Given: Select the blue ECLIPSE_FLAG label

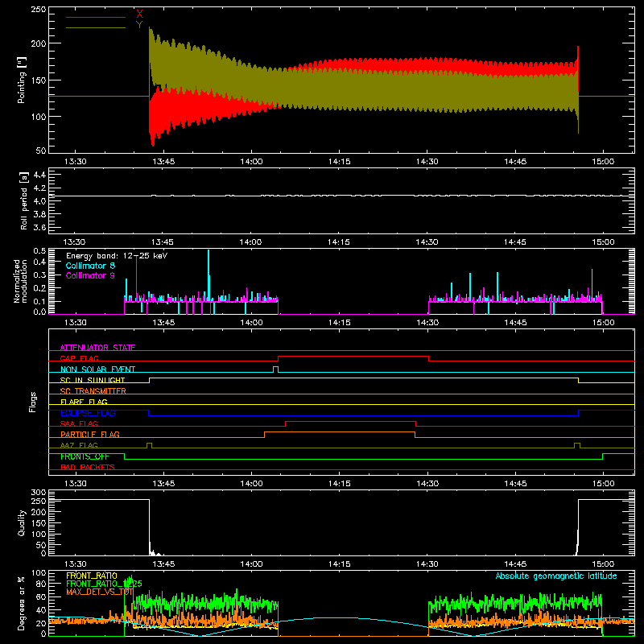Looking at the screenshot, I should point(88,413).
